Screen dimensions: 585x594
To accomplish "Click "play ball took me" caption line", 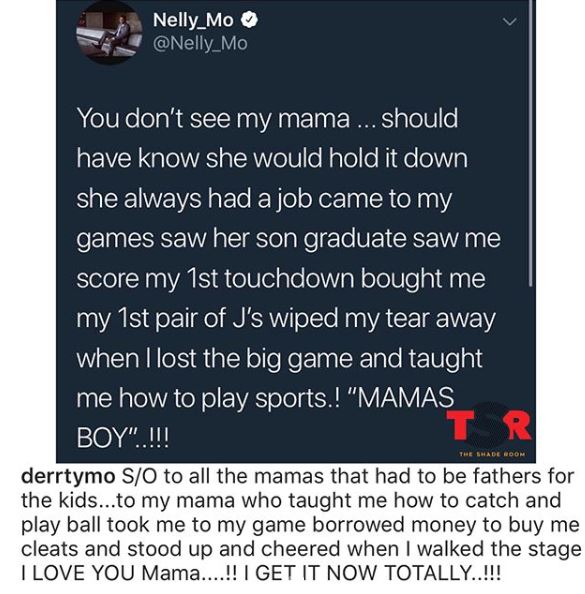I will [300, 525].
